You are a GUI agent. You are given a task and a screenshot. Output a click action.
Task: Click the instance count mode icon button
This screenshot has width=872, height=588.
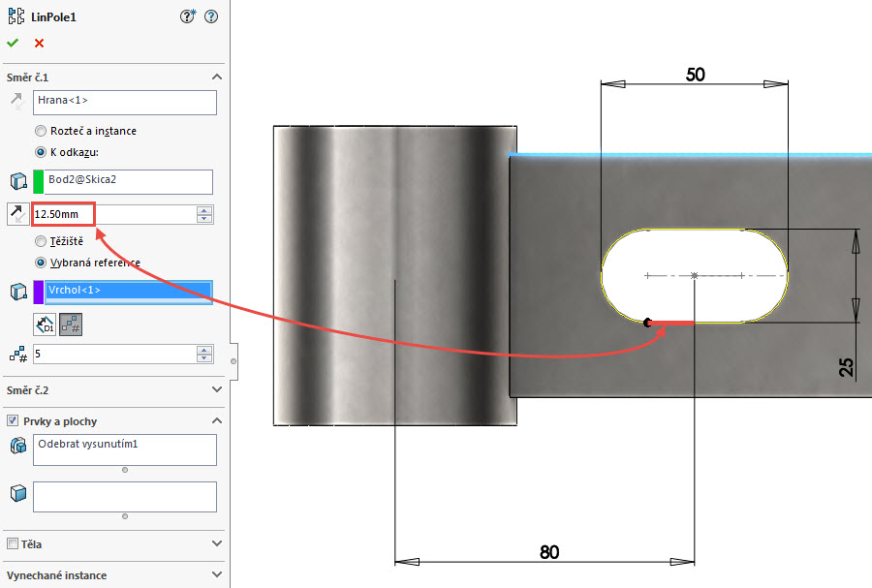tap(70, 325)
